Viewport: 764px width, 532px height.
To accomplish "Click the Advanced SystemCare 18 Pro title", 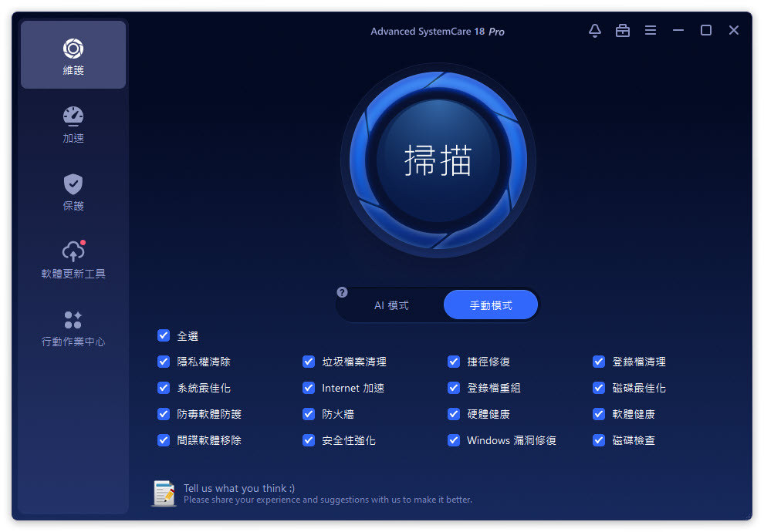I will pyautogui.click(x=438, y=32).
